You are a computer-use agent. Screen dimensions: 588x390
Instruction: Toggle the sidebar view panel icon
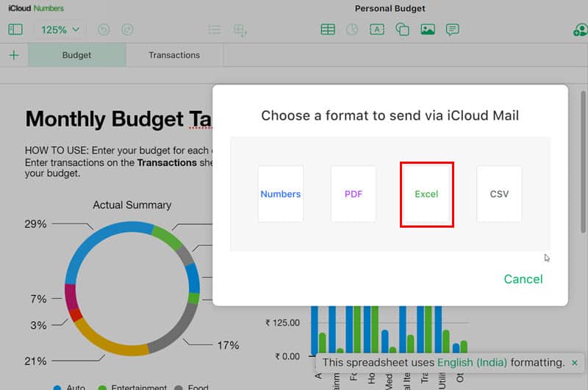pos(15,29)
